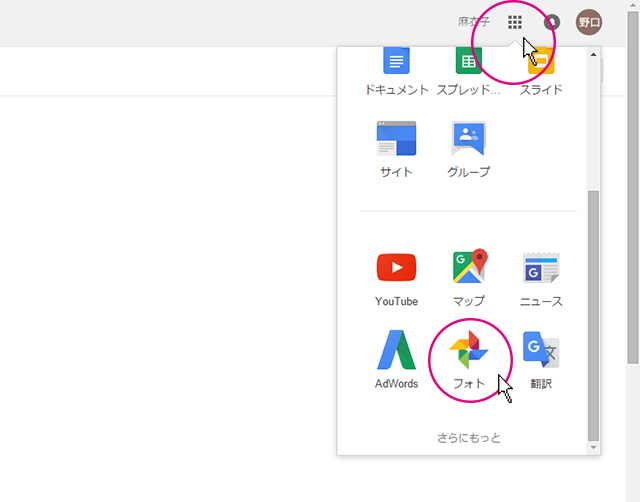Screen dimensions: 640x502
Task: Open the サイト (Sites) app
Action: (x=396, y=149)
